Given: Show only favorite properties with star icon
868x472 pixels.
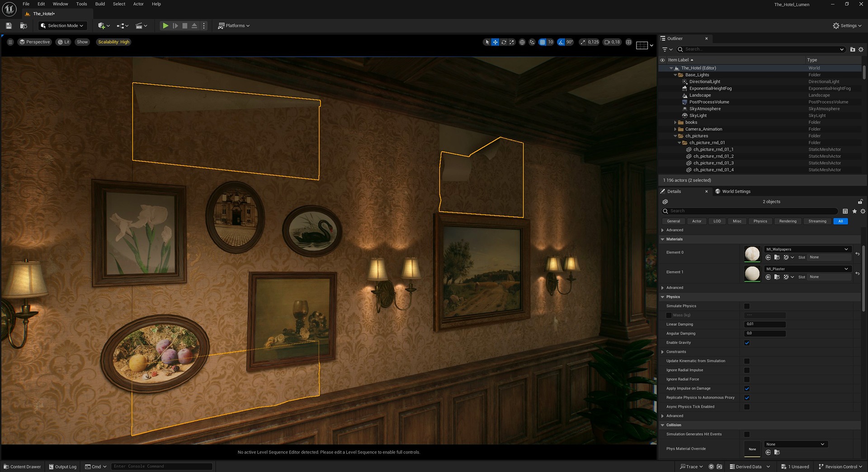Looking at the screenshot, I should [854, 211].
